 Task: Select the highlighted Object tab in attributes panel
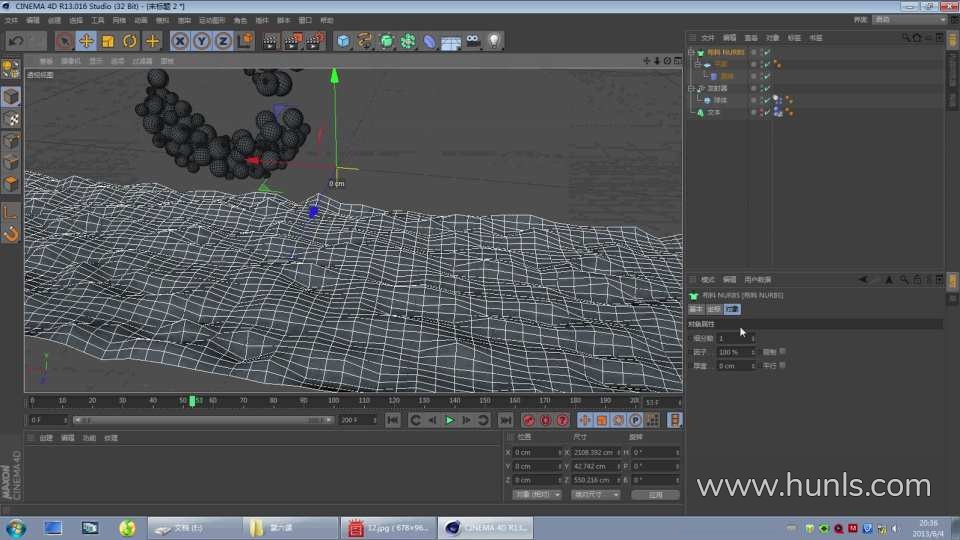[x=732, y=310]
